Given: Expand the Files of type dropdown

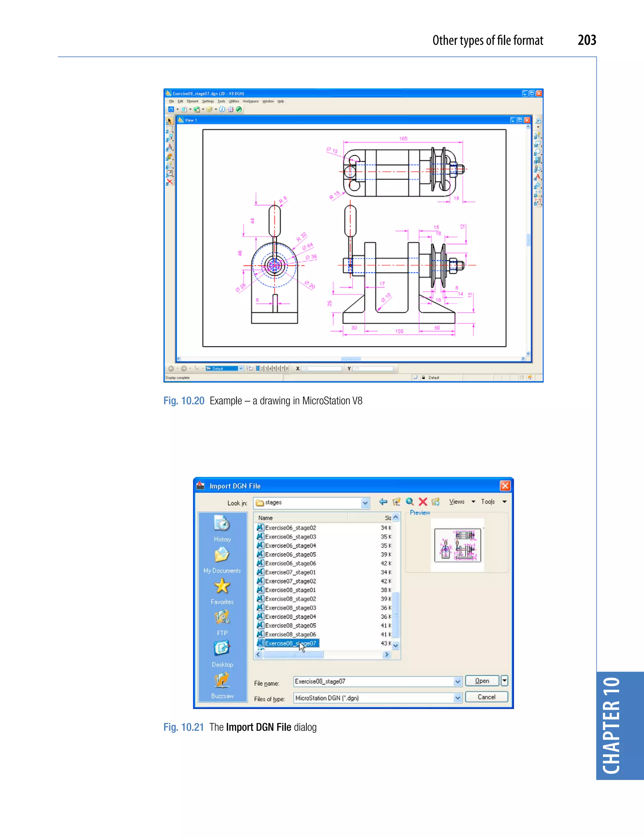Looking at the screenshot, I should click(457, 698).
